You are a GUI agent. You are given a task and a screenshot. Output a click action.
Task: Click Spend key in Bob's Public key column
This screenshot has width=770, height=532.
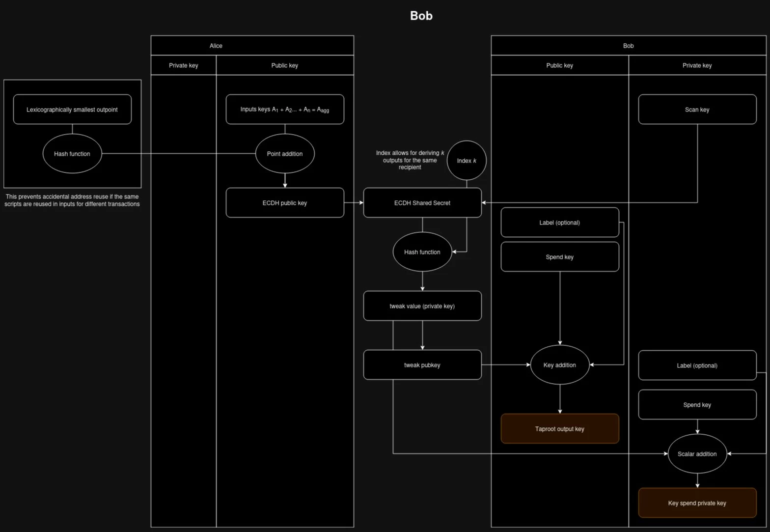coord(560,257)
